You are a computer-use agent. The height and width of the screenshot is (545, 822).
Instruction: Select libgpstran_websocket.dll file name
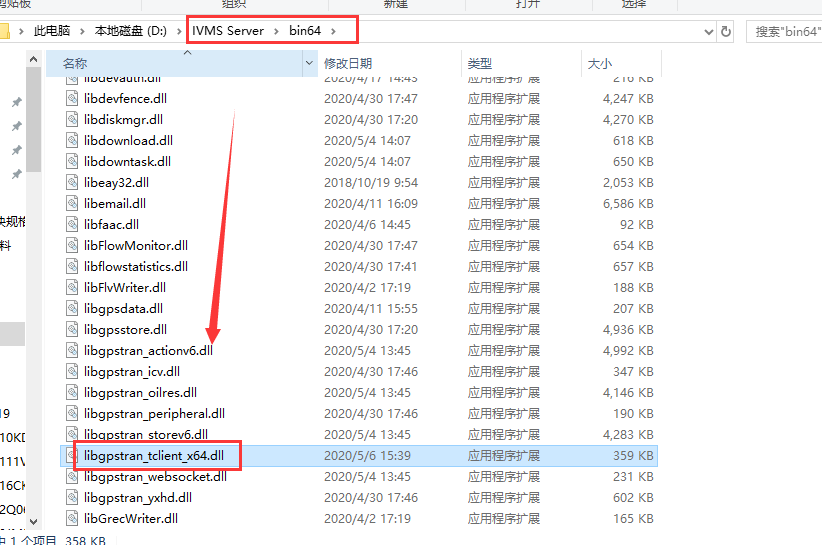[155, 476]
